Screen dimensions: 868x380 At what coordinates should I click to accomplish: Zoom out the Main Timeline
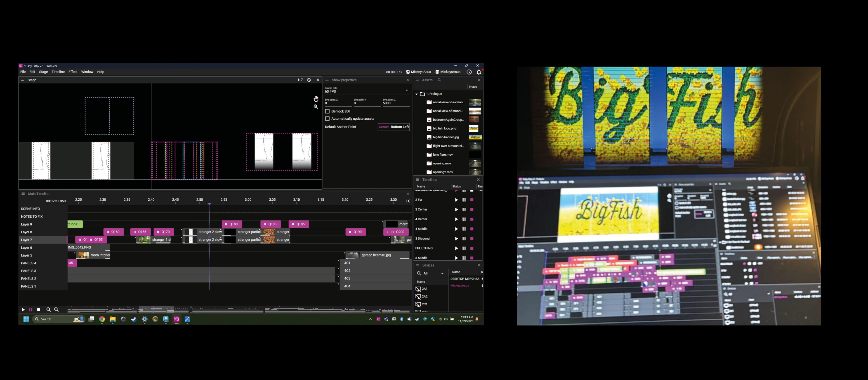[x=49, y=309]
